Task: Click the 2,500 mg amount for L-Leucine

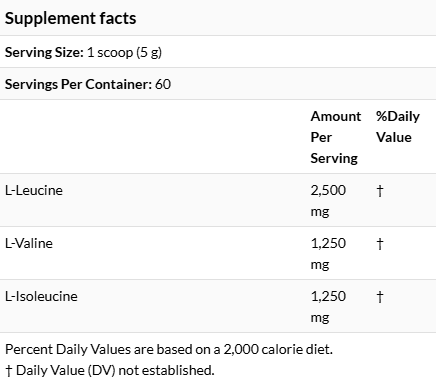Action: click(328, 201)
